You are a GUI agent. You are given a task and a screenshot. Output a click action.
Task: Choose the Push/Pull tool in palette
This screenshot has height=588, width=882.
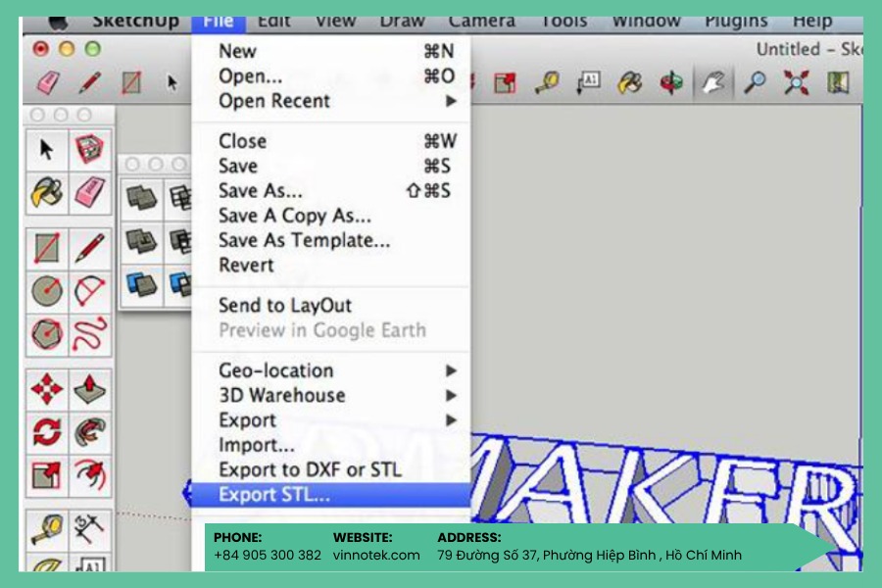tap(90, 389)
